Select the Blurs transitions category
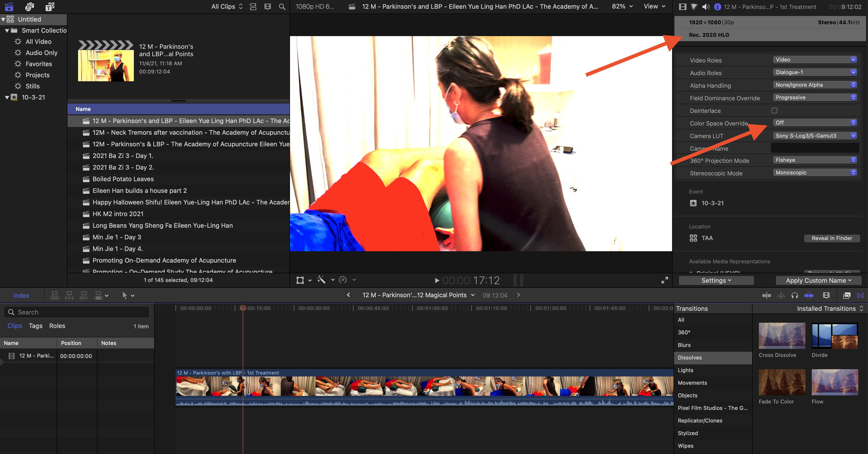 pyautogui.click(x=684, y=345)
